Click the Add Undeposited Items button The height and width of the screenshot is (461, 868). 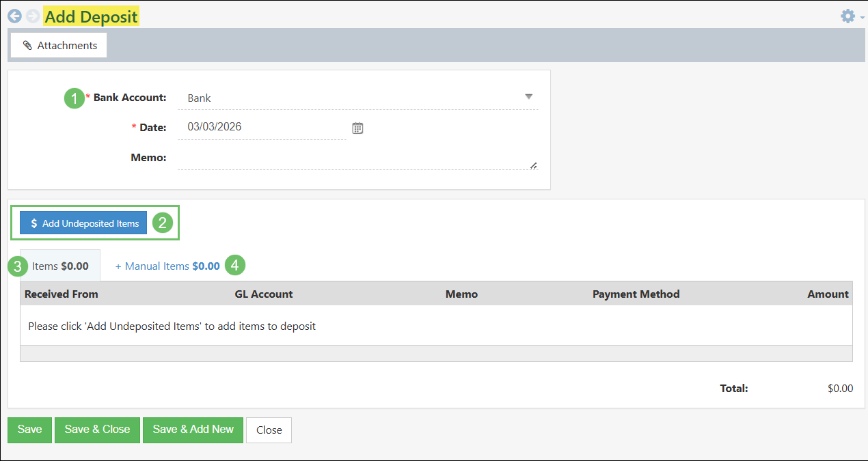click(x=83, y=223)
